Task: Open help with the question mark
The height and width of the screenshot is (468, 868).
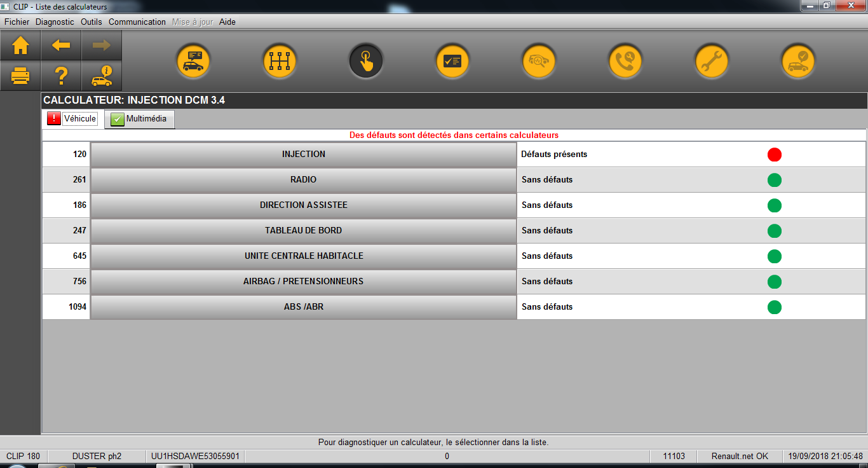Action: 61,76
